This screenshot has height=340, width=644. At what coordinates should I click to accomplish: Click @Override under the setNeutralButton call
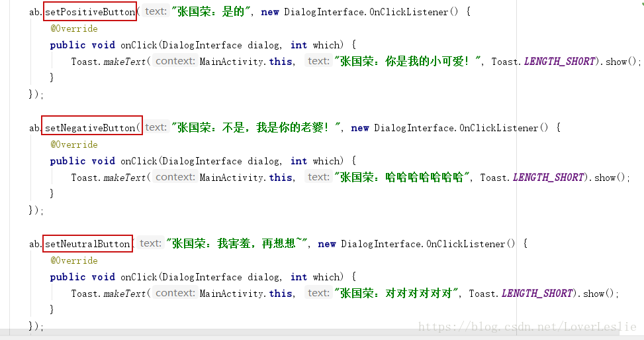pyautogui.click(x=74, y=260)
